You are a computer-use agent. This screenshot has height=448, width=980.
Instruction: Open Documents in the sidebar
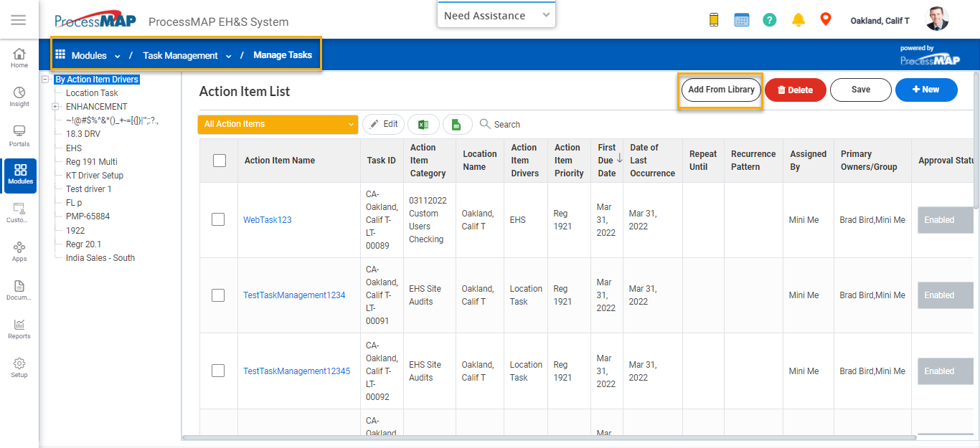click(19, 290)
